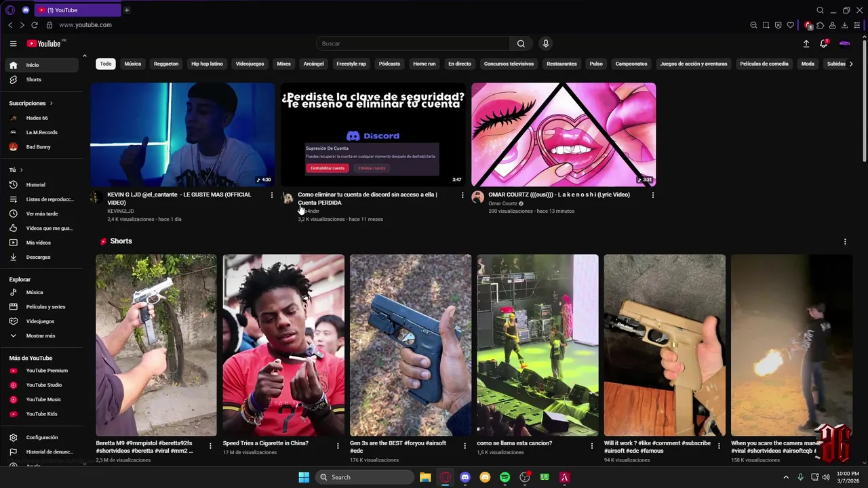
Task: Click the YouTube logo
Action: [44, 43]
